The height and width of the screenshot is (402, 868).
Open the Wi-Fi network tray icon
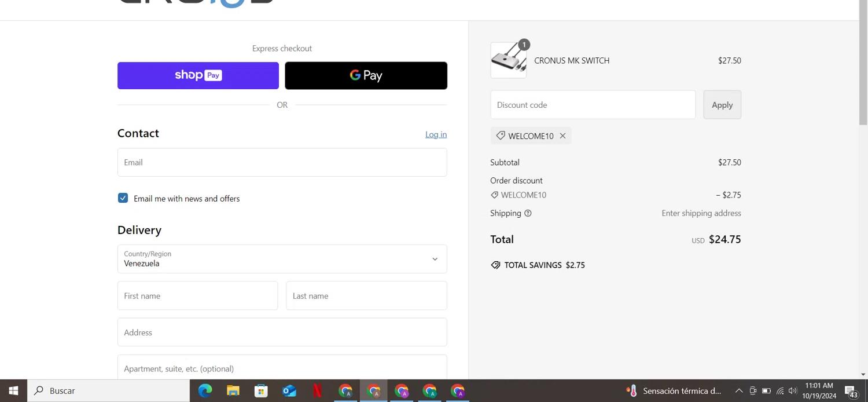(x=780, y=390)
